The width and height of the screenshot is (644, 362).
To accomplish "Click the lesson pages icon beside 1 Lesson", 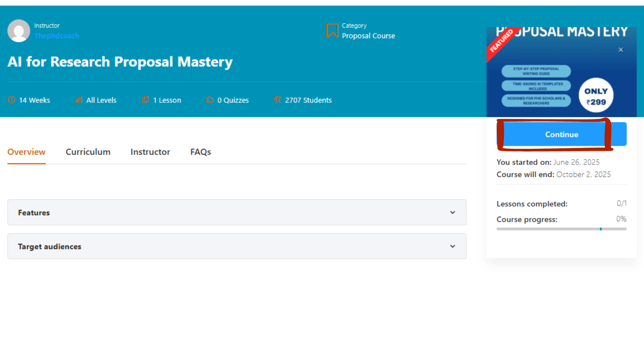I will point(146,100).
